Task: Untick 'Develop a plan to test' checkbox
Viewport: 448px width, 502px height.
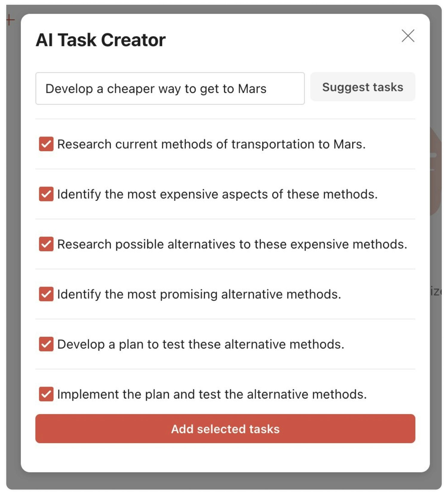Action: [x=46, y=344]
